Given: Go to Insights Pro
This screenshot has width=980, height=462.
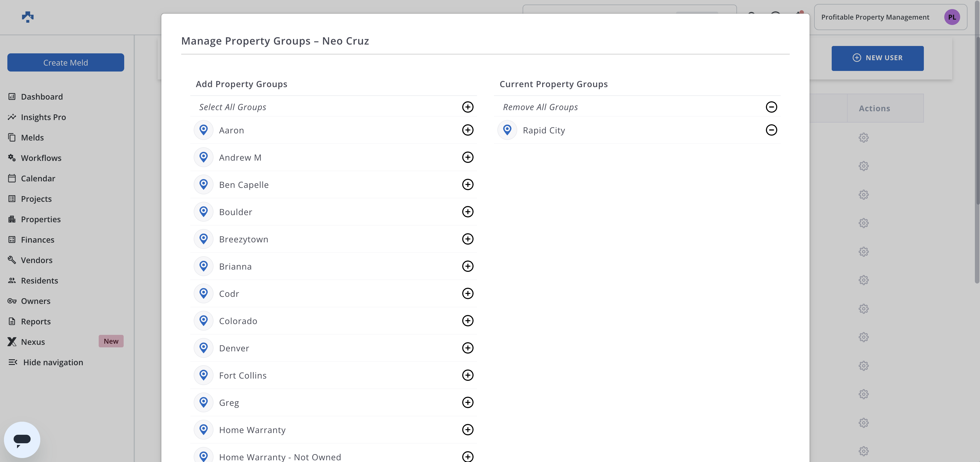Looking at the screenshot, I should point(43,117).
